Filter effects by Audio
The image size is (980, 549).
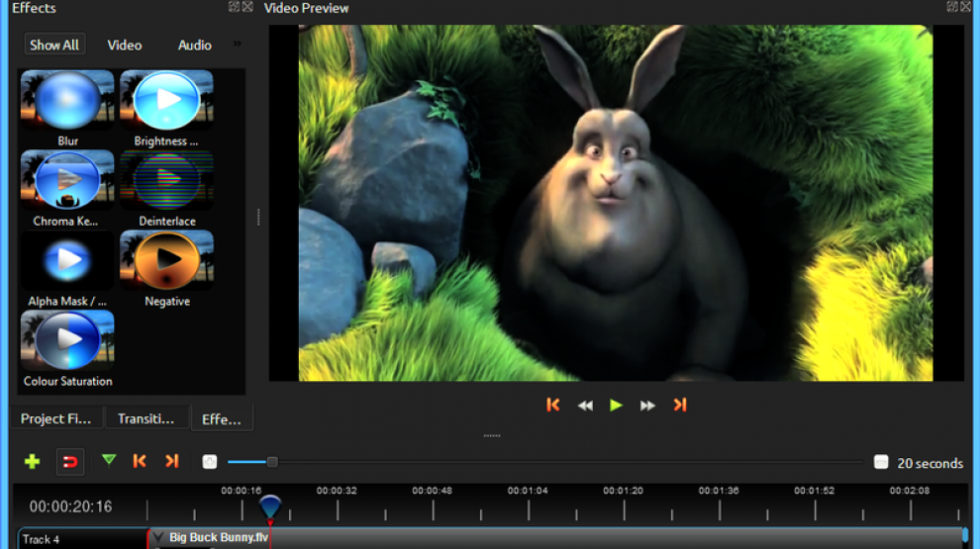(194, 45)
